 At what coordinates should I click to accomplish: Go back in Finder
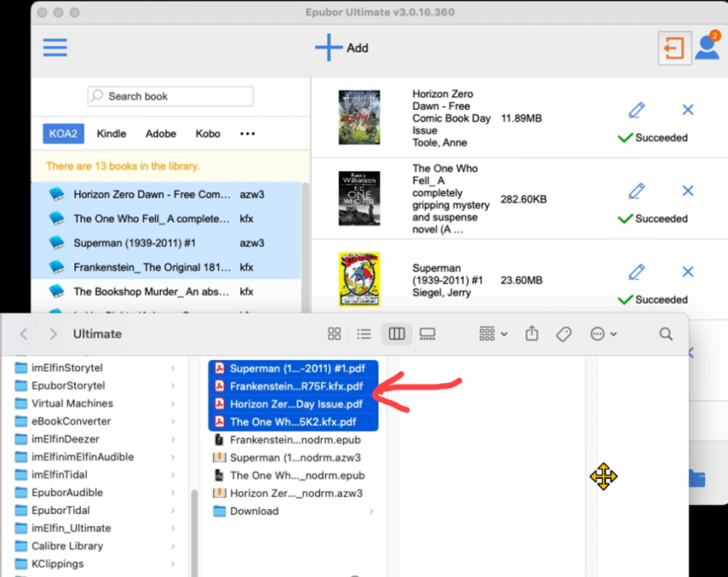coord(24,334)
